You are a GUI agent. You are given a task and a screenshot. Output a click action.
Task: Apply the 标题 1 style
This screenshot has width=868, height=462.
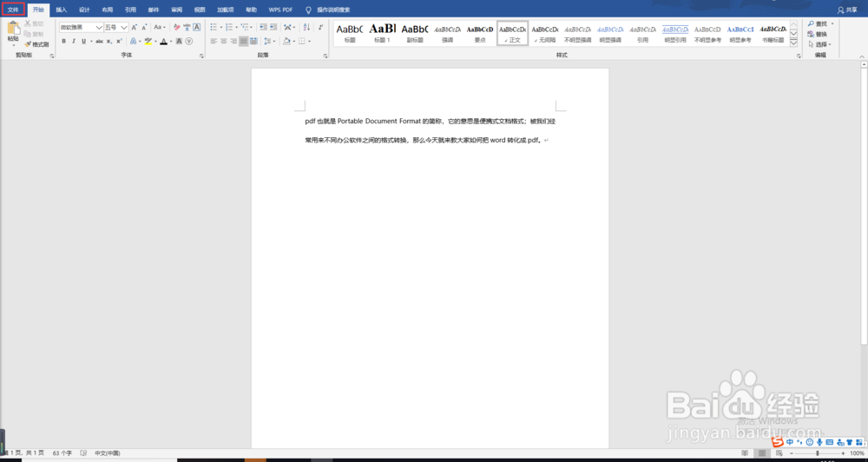(382, 33)
